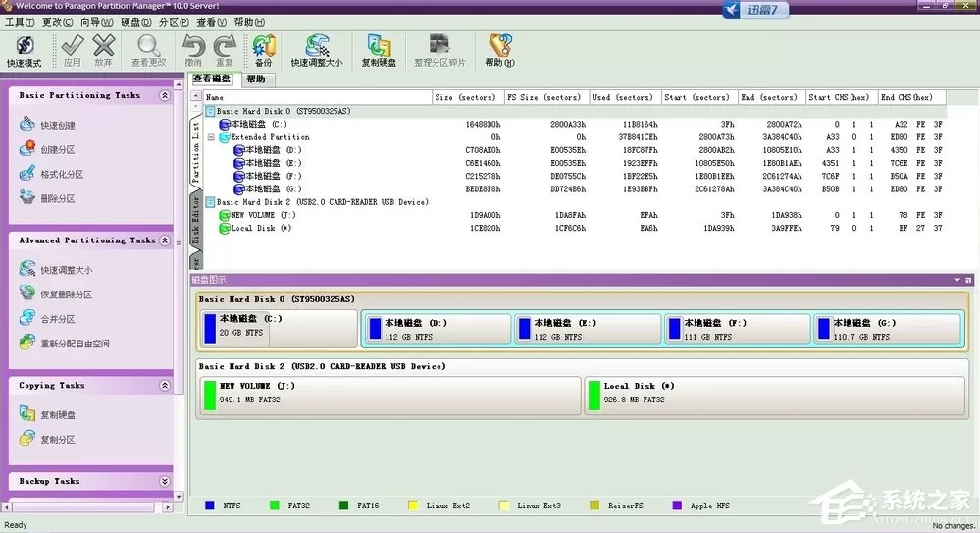Select NEW VOLUME (J:) row in partition list
This screenshot has height=533, width=980.
(x=574, y=215)
